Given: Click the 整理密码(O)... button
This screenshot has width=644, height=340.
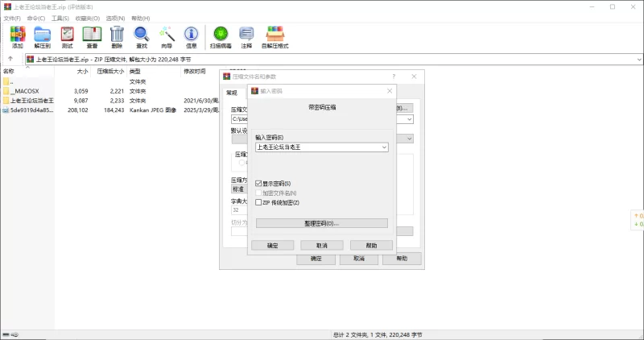Looking at the screenshot, I should [x=321, y=223].
